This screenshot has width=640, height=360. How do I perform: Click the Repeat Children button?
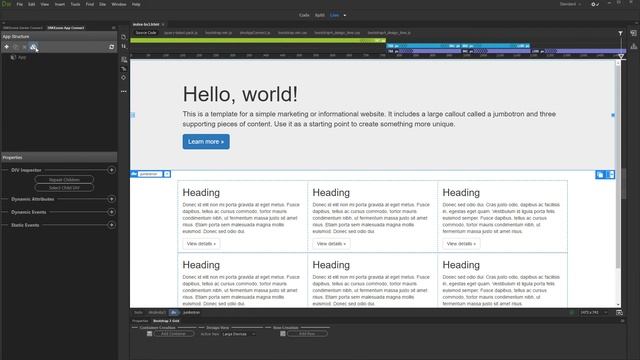pyautogui.click(x=64, y=180)
